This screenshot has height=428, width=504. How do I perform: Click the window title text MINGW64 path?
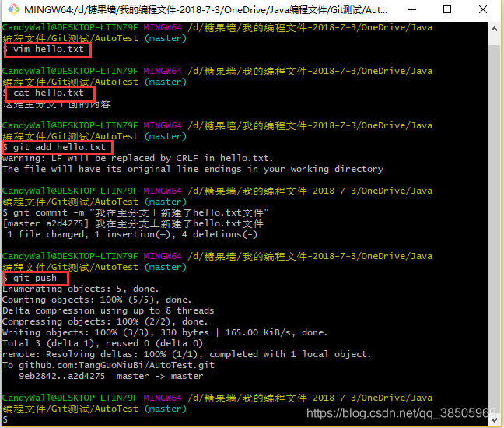205,10
